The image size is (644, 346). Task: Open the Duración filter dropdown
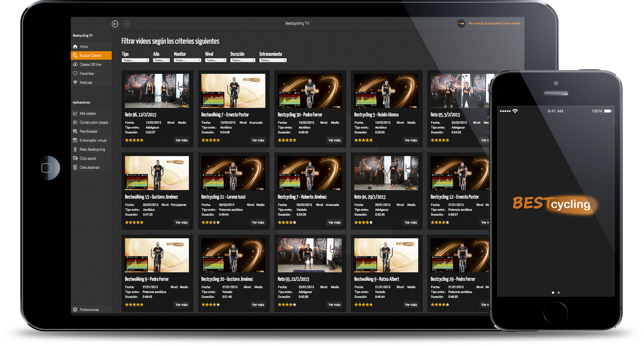tap(242, 60)
